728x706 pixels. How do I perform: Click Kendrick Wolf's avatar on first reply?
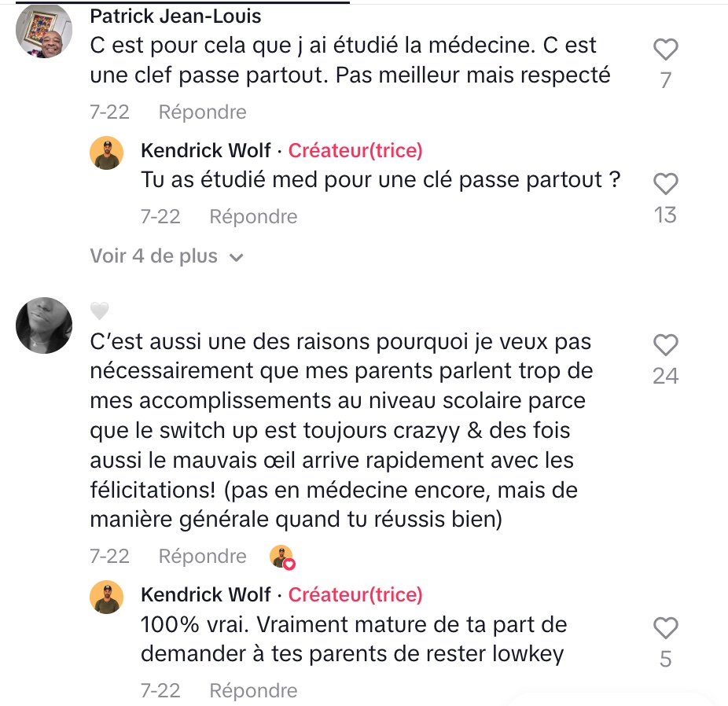(x=107, y=153)
